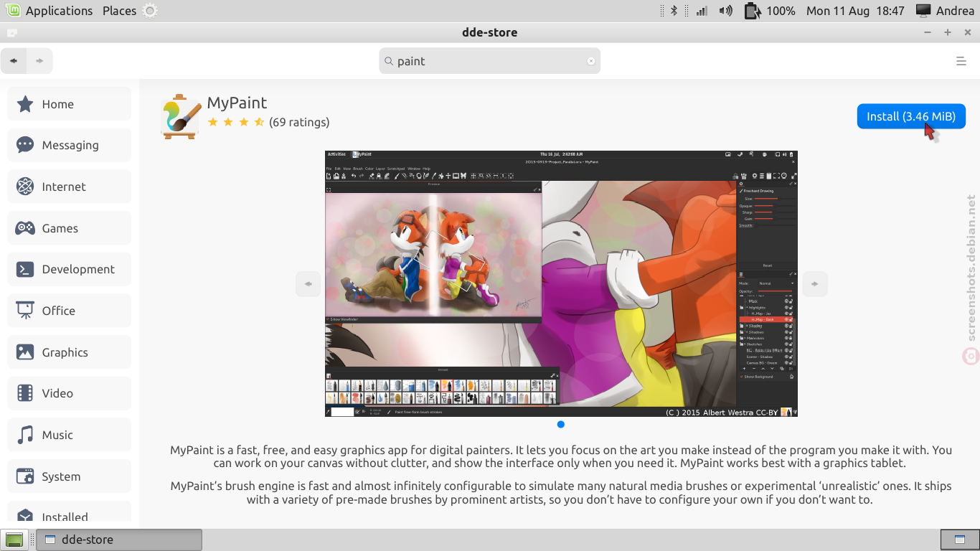Click the workspace switcher in bottom panel

pyautogui.click(x=959, y=540)
